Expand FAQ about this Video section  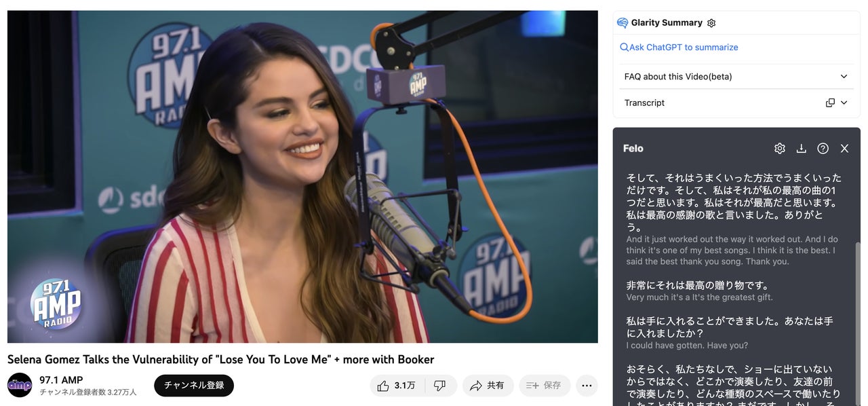tap(736, 77)
